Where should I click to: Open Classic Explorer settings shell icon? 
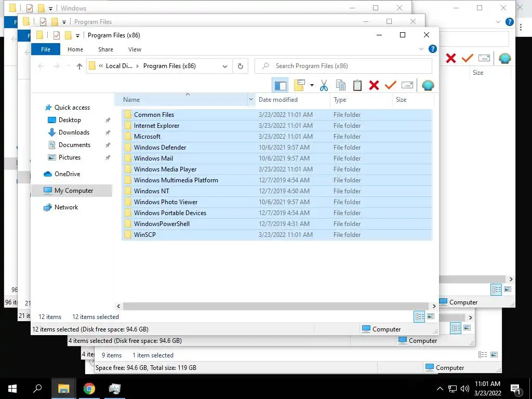click(428, 86)
